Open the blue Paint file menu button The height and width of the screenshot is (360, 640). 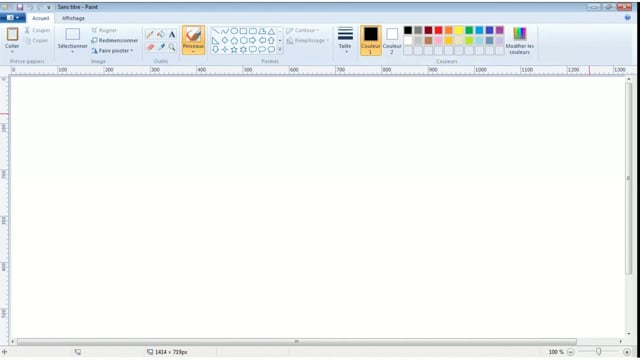pos(13,18)
